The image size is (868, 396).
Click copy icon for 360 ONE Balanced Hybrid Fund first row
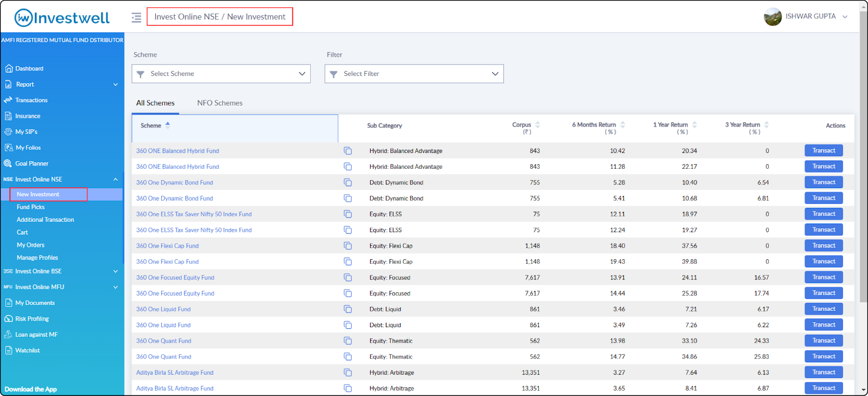click(x=348, y=151)
